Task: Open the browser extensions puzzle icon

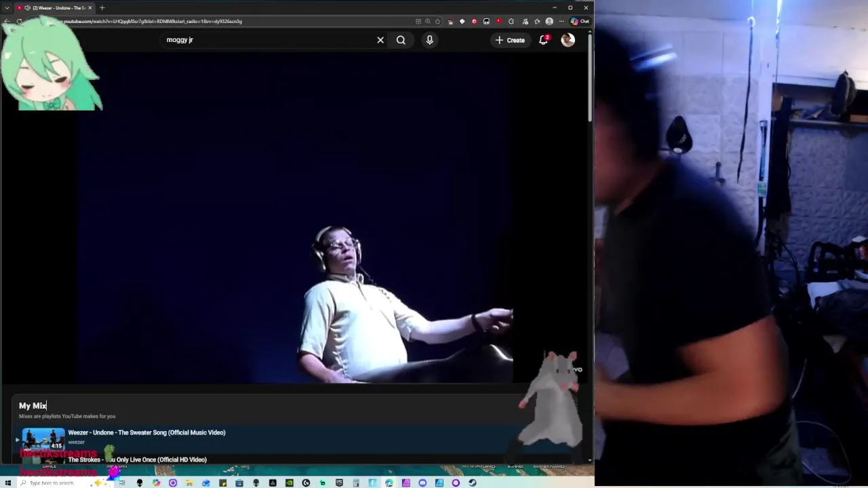Action: [x=511, y=21]
